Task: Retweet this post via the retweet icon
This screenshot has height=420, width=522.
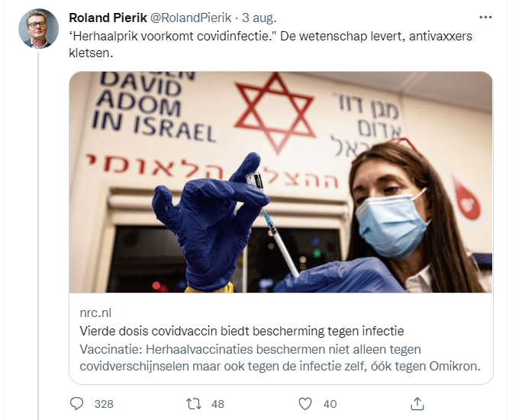Action: click(x=194, y=404)
